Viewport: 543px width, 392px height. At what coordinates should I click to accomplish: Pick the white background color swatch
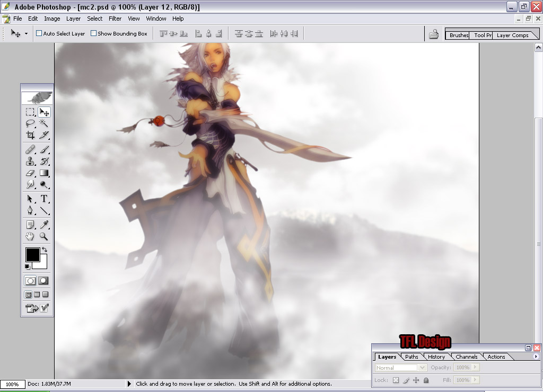(42, 264)
